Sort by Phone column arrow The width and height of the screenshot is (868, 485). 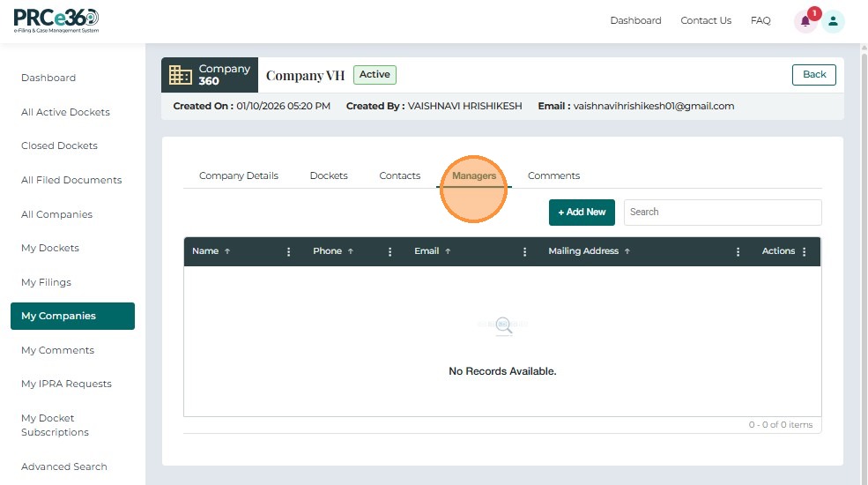351,251
